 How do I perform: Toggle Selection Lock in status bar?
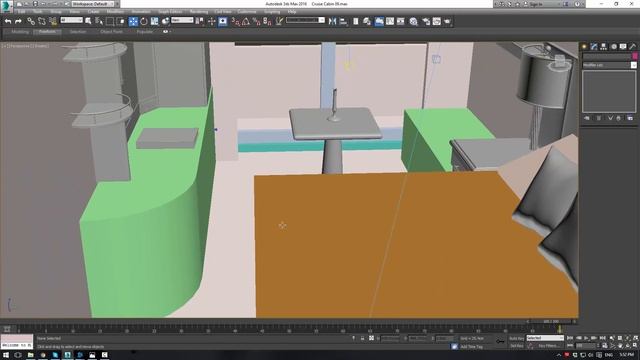tap(362, 338)
